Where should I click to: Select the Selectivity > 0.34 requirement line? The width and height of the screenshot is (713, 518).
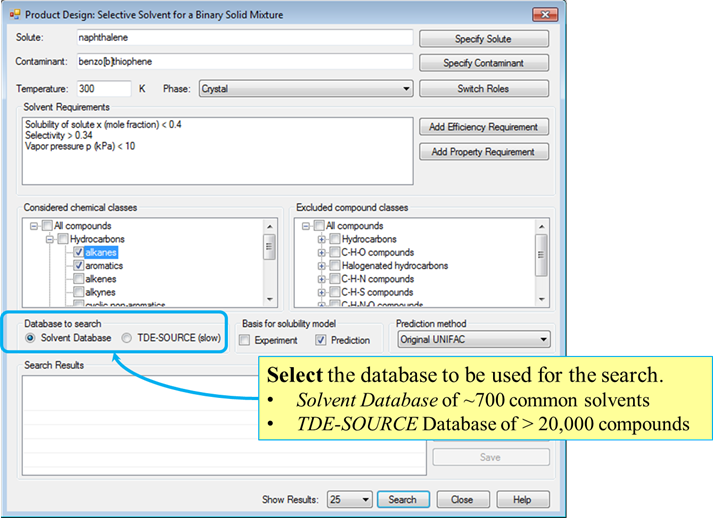point(59,135)
